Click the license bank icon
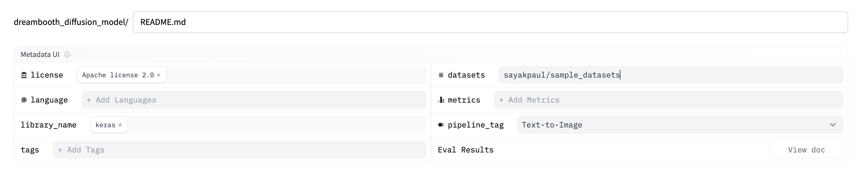868x170 pixels. coord(24,75)
